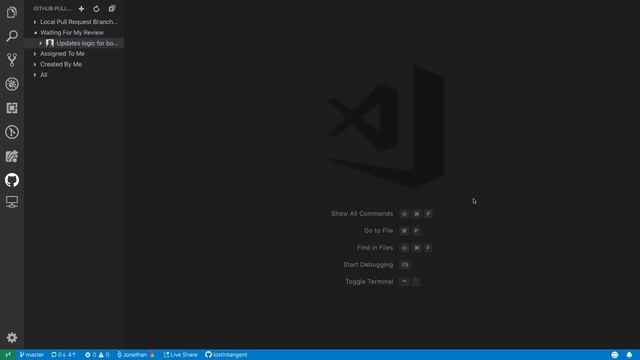This screenshot has width=640, height=360.
Task: Expand the All pull requests node
Action: tap(35, 75)
